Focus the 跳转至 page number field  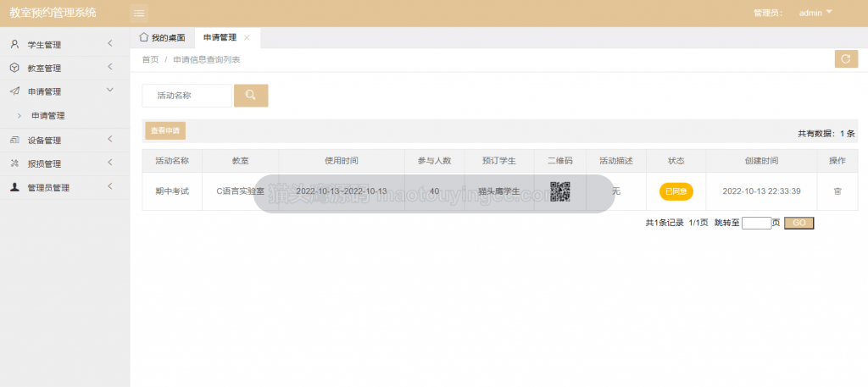pyautogui.click(x=756, y=223)
